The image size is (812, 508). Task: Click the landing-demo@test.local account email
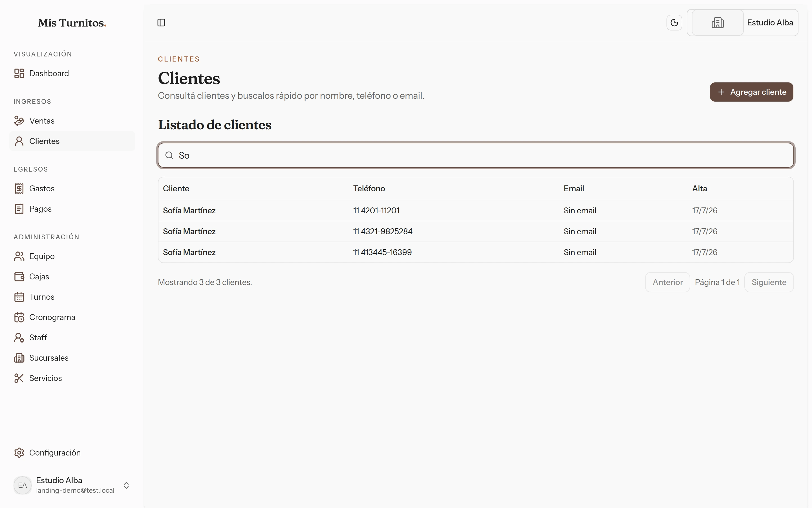click(75, 490)
